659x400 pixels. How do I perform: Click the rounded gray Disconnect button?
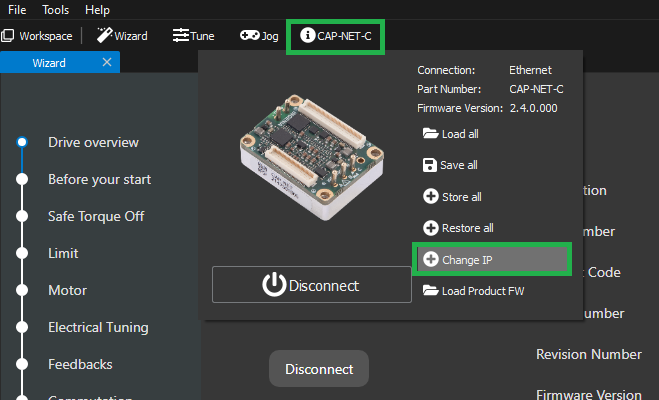click(x=318, y=369)
